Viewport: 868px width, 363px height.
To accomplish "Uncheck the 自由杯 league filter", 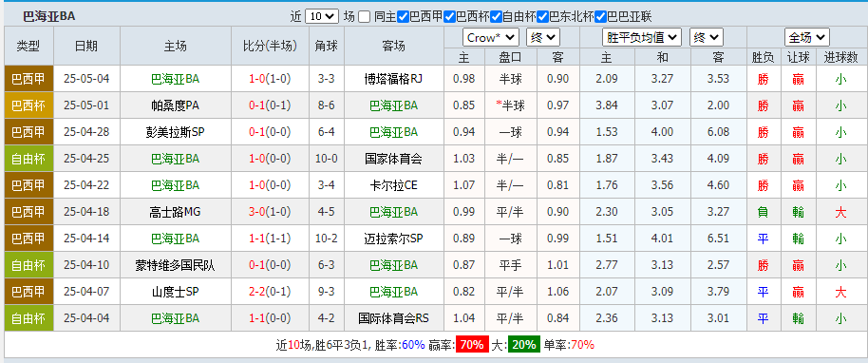I will (496, 16).
